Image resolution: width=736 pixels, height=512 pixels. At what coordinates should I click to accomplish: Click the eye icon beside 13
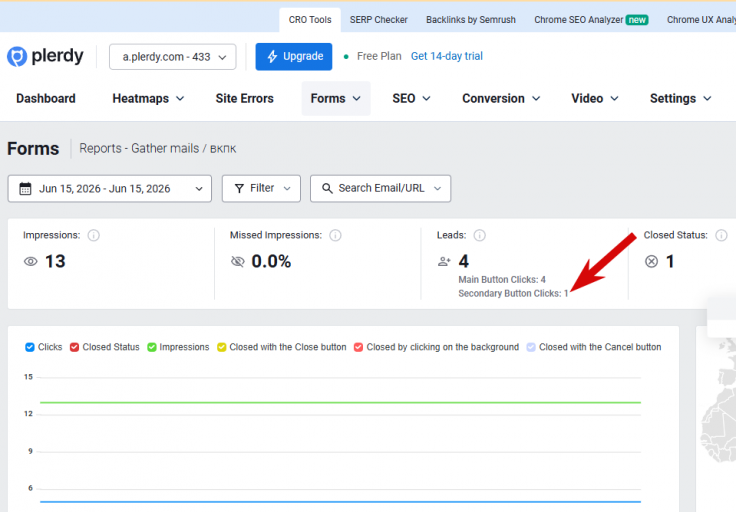point(31,261)
